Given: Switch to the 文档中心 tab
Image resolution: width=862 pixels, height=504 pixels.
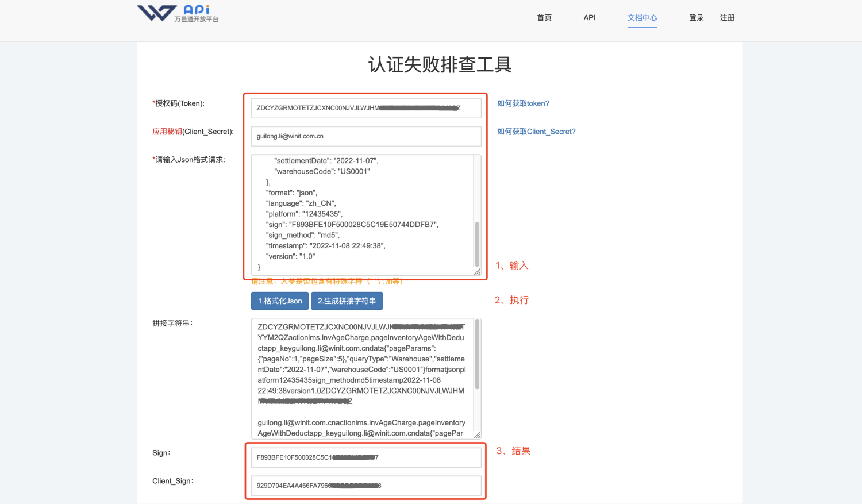Looking at the screenshot, I should 642,18.
